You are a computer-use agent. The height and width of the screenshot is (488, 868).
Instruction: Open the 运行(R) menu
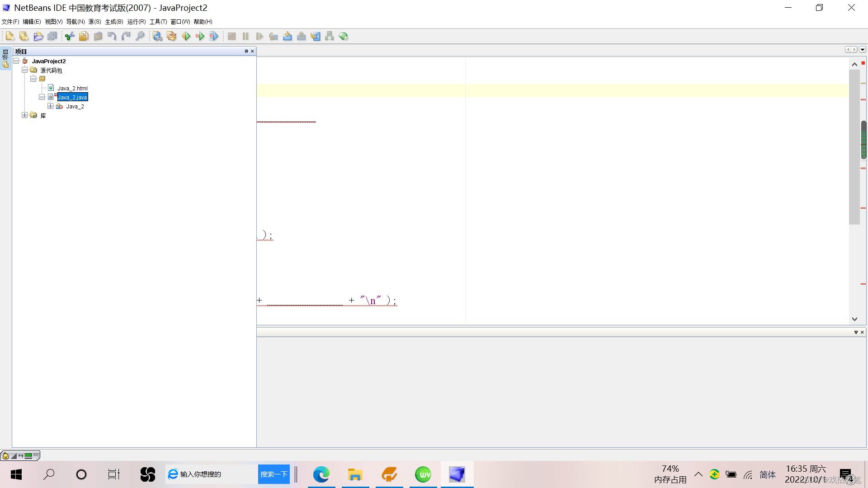coord(136,22)
